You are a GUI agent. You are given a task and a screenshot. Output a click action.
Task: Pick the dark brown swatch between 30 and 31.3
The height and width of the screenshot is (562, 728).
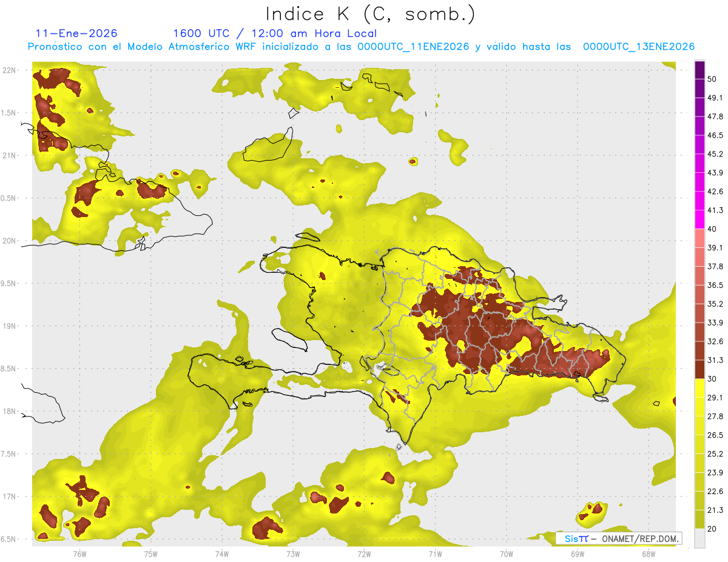[699, 369]
